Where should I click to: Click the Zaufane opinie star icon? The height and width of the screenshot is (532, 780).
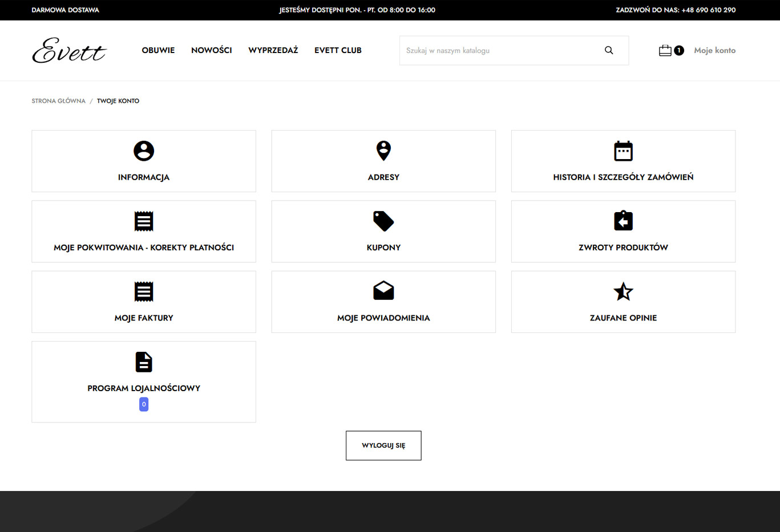click(x=623, y=291)
